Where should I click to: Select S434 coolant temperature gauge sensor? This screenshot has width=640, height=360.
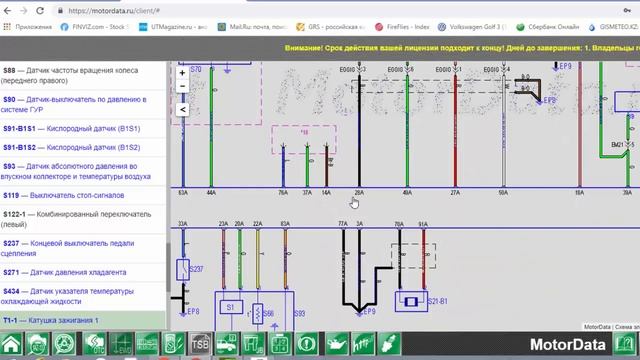coord(83,296)
